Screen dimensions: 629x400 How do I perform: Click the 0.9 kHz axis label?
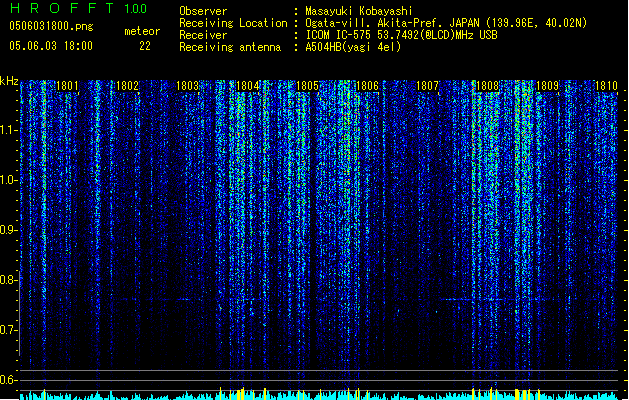click(8, 230)
